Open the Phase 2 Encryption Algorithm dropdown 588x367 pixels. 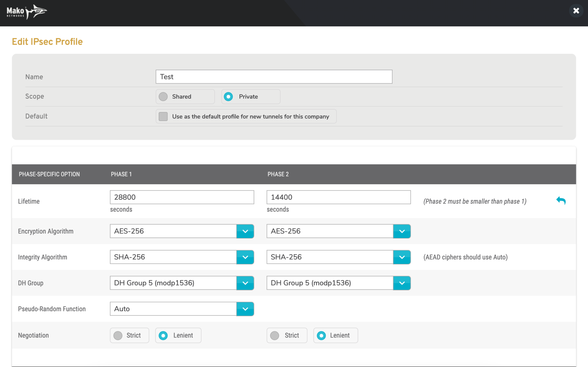tap(402, 231)
